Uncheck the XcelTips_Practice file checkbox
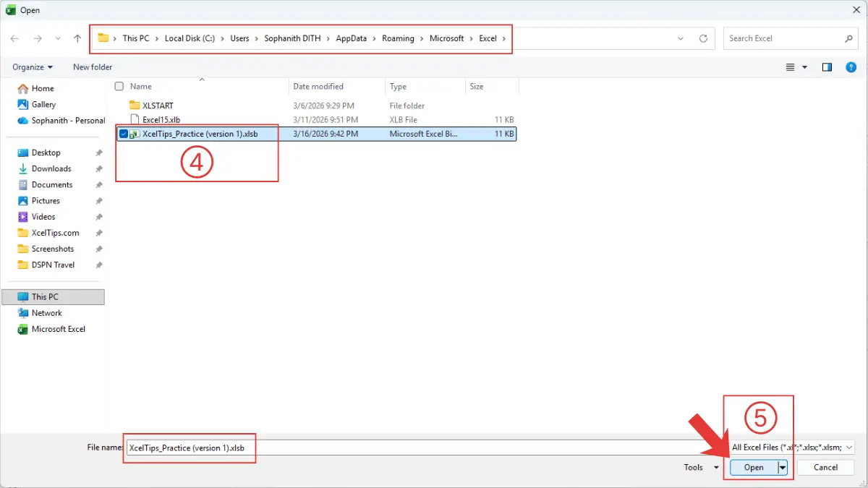 point(124,134)
